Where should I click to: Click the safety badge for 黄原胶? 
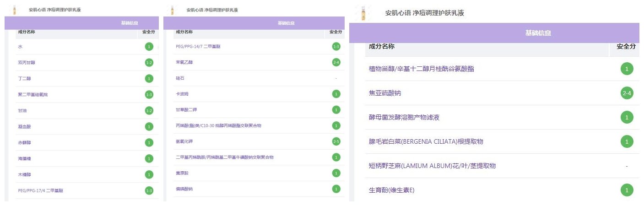(336, 173)
